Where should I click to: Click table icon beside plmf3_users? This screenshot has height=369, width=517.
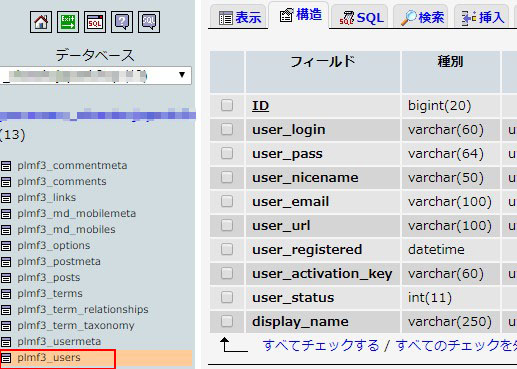coord(6,358)
